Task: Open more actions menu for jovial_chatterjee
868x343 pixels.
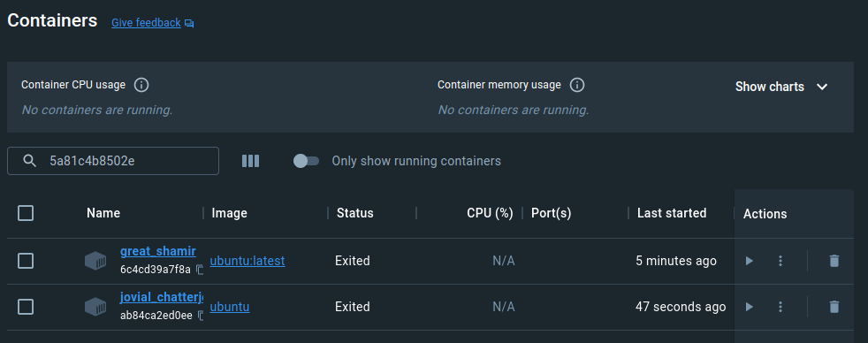Action: click(780, 307)
